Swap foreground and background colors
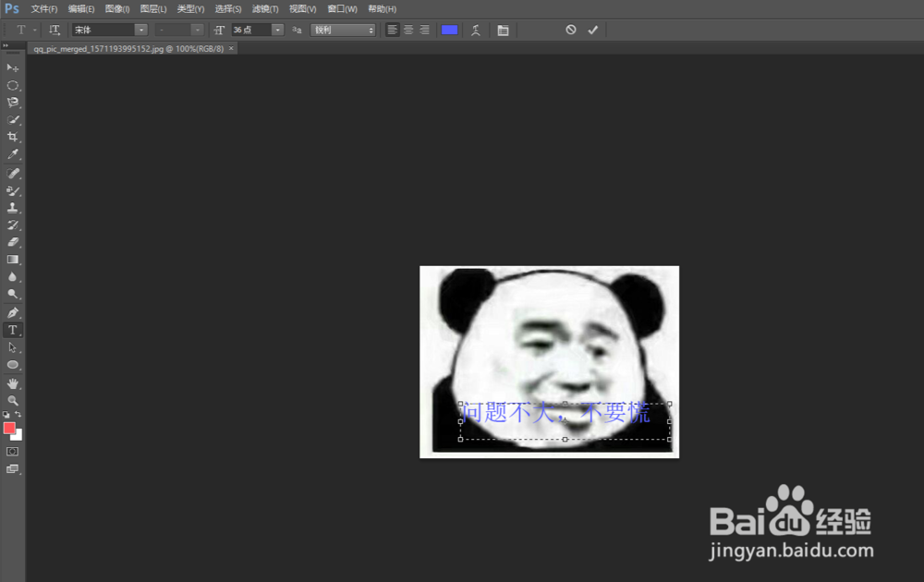The height and width of the screenshot is (582, 924). [x=18, y=414]
